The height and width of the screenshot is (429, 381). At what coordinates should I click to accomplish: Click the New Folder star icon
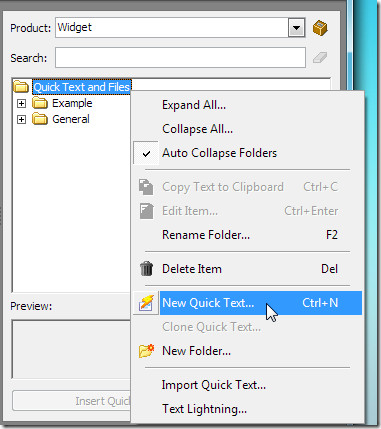tap(146, 351)
